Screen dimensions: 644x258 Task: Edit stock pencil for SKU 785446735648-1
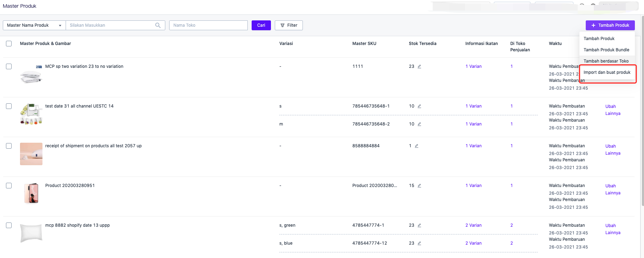[419, 106]
